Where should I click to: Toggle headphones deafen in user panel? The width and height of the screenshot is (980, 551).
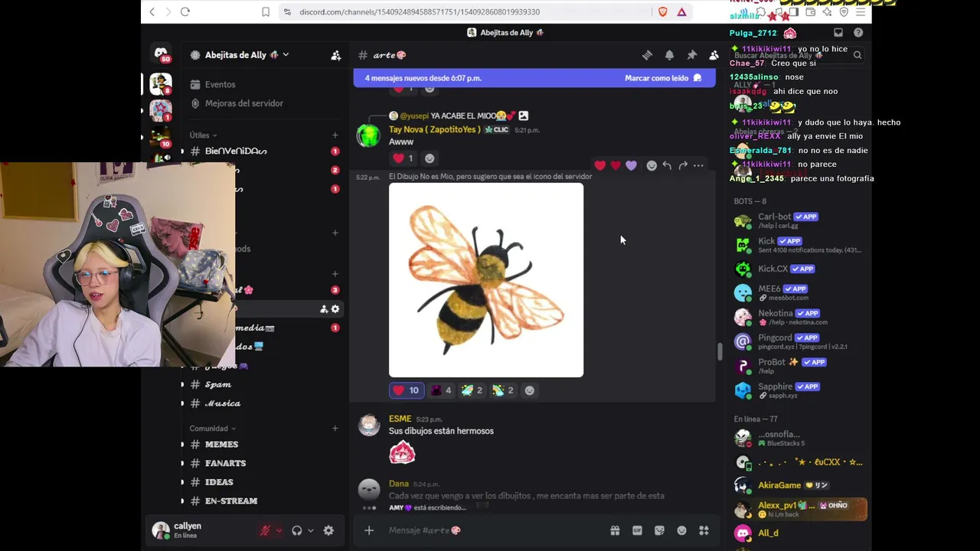pyautogui.click(x=297, y=530)
